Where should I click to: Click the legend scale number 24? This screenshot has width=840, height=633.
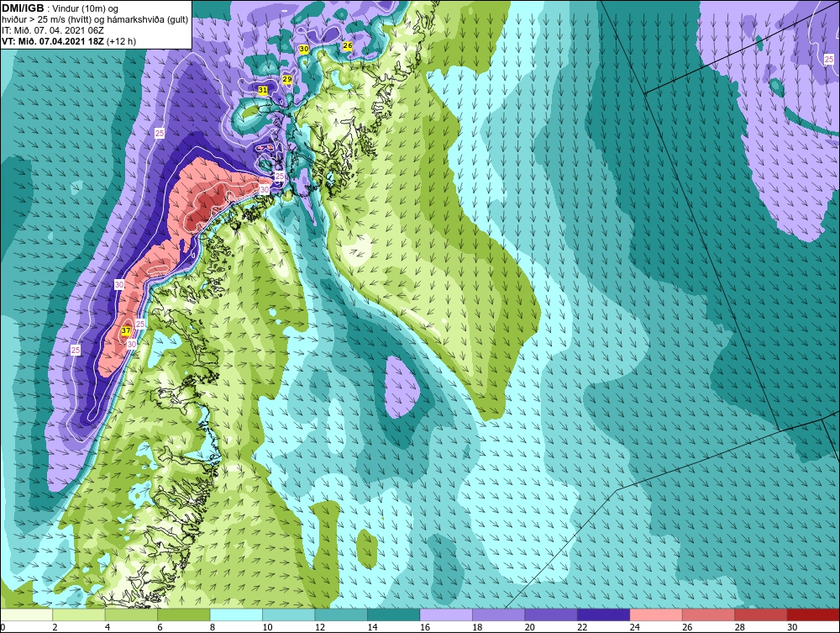point(635,627)
